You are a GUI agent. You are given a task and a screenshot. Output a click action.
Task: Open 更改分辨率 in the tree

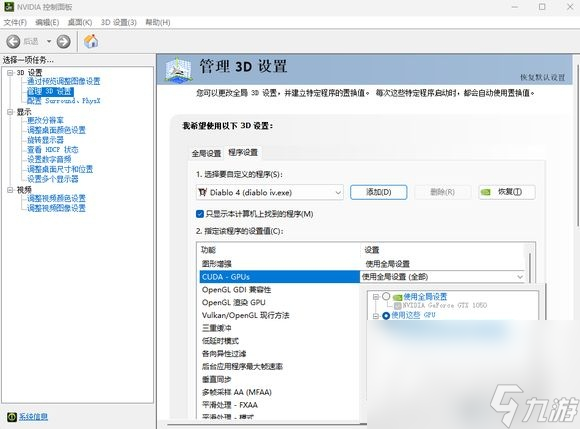coord(45,120)
